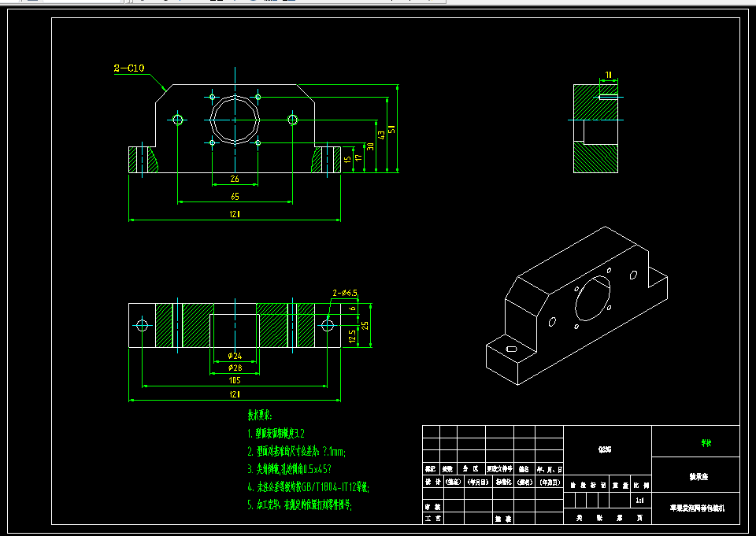
Task: Click the 105 dimension text
Action: (235, 381)
